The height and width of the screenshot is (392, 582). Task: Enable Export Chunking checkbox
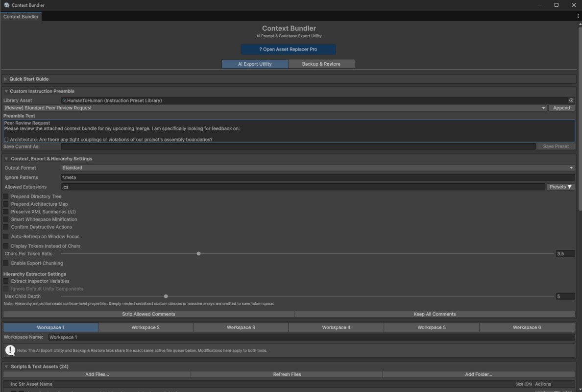click(6, 263)
